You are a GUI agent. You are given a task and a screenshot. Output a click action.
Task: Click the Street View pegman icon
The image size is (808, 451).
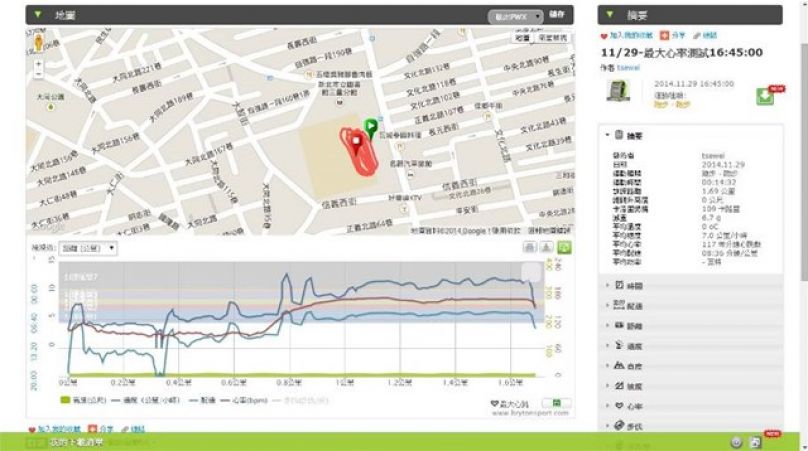point(38,45)
